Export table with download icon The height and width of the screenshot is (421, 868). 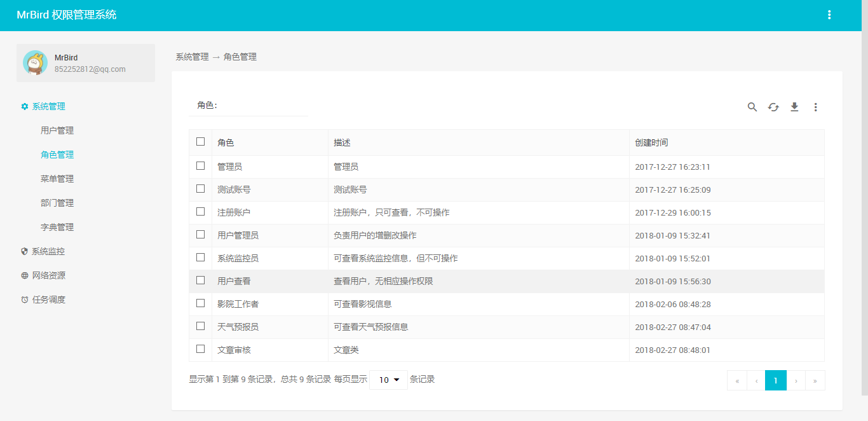pyautogui.click(x=794, y=107)
